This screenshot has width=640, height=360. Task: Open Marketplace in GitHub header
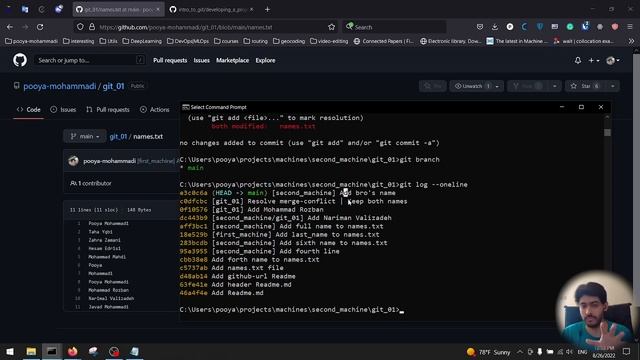232,60
